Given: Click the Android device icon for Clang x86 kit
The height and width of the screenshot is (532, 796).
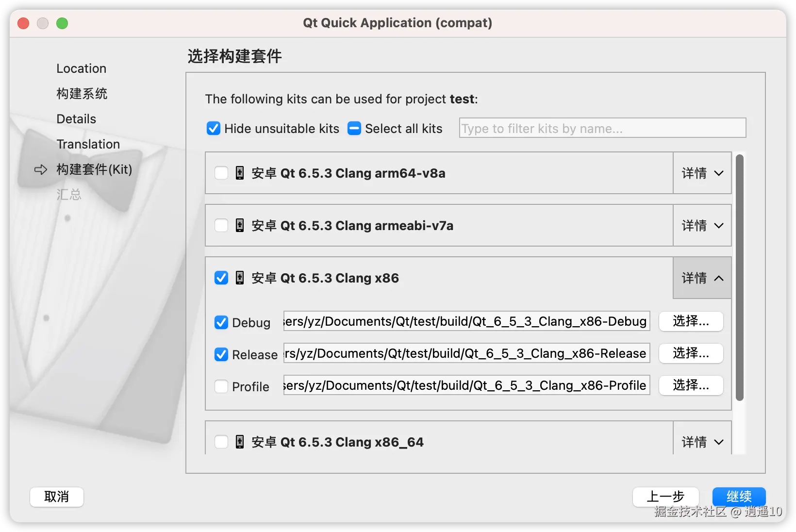Looking at the screenshot, I should (240, 278).
